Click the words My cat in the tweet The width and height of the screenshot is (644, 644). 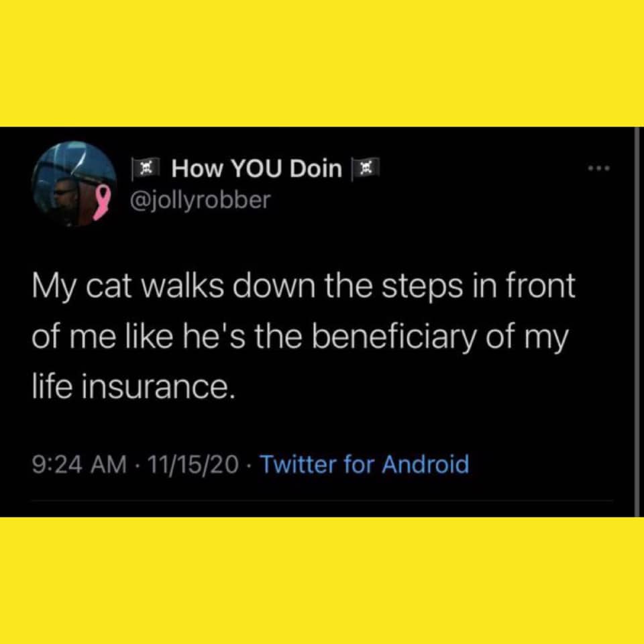(x=82, y=288)
